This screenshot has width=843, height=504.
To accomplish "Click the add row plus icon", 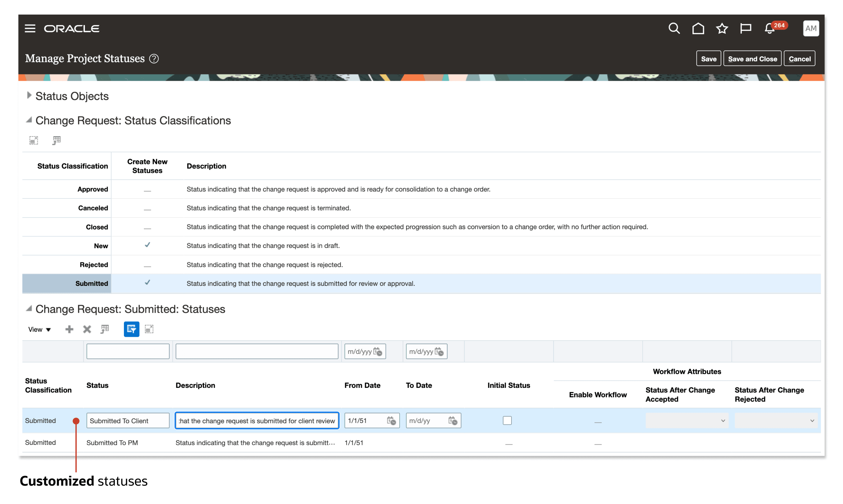I will click(x=69, y=329).
